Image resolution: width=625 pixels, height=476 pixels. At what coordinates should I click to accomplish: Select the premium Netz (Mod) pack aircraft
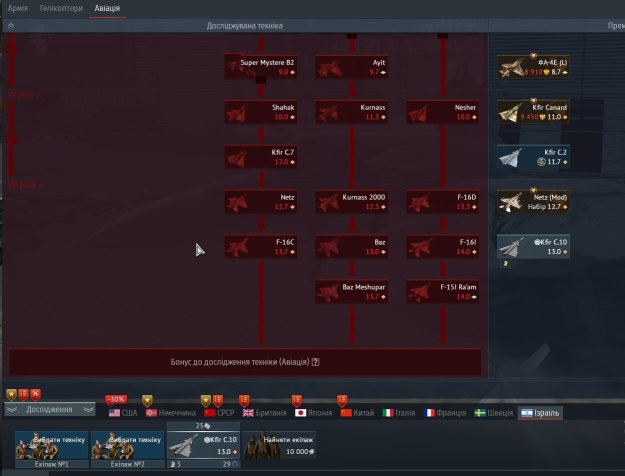(x=534, y=202)
